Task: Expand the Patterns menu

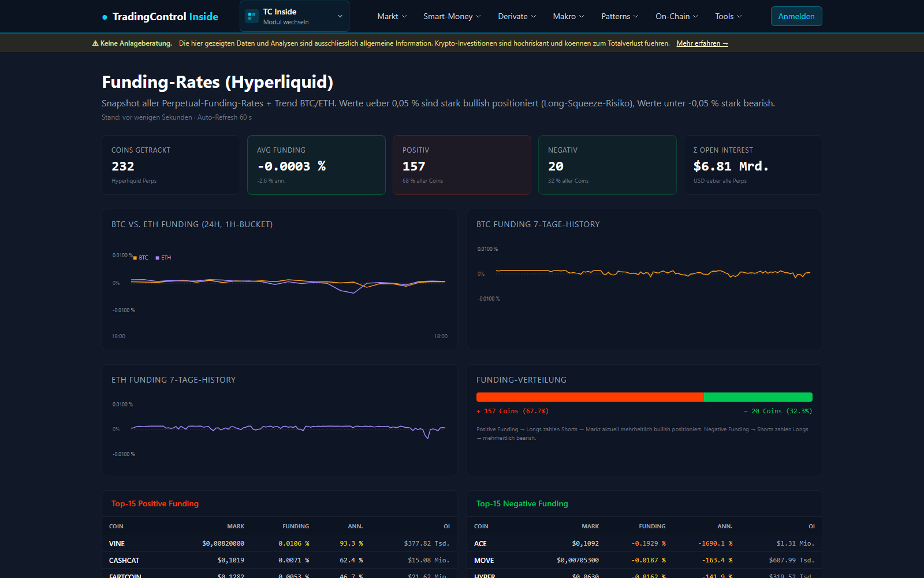Action: (620, 16)
